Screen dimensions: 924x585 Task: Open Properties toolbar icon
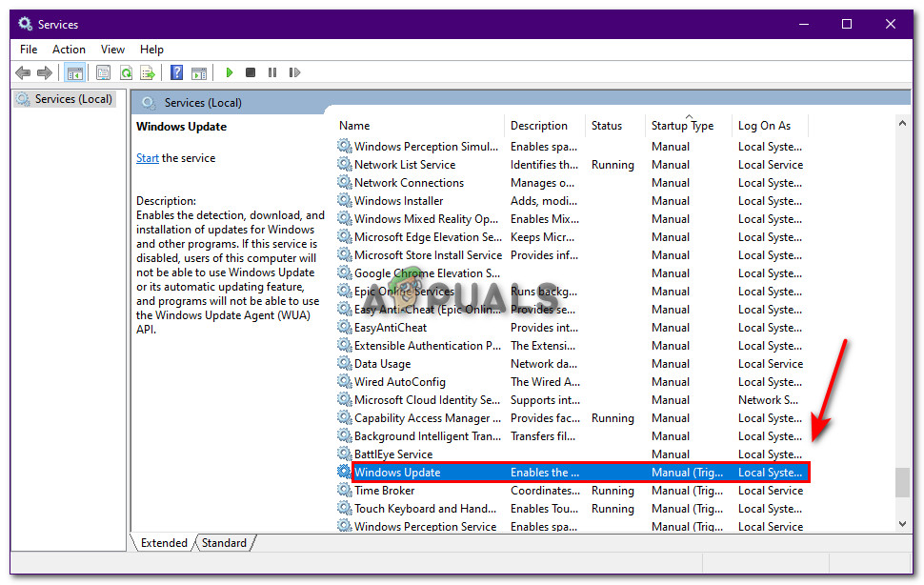tap(103, 73)
